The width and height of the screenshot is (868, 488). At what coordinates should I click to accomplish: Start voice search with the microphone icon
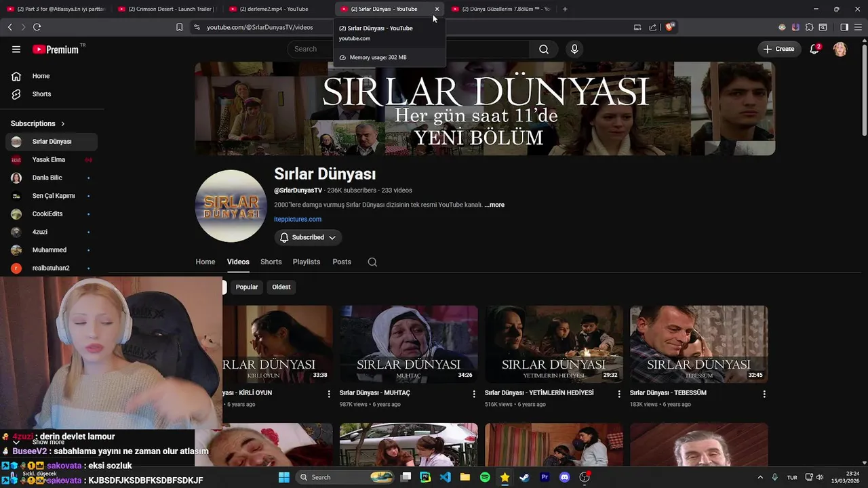click(574, 49)
